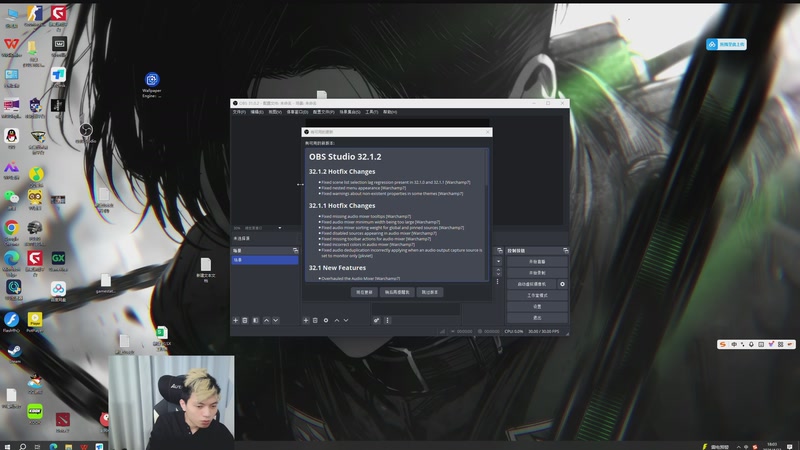Move source down in Sources panel
The width and height of the screenshot is (800, 450).
(346, 320)
